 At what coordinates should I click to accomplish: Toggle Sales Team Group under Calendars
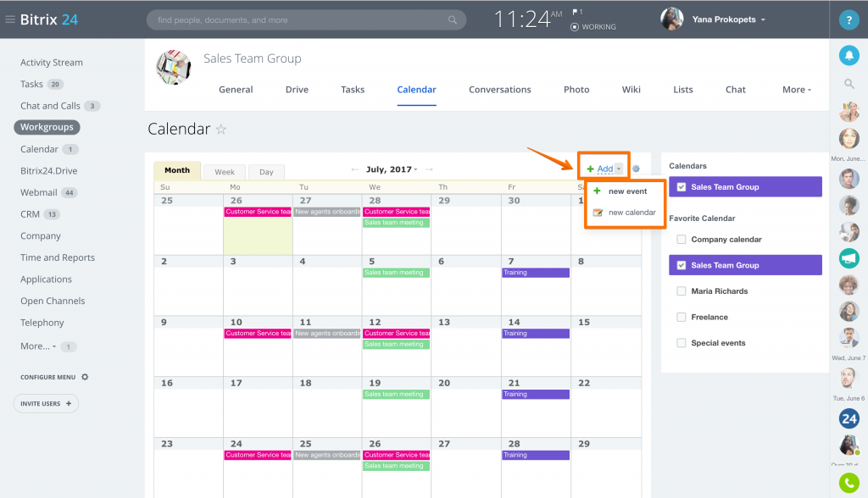(745, 187)
